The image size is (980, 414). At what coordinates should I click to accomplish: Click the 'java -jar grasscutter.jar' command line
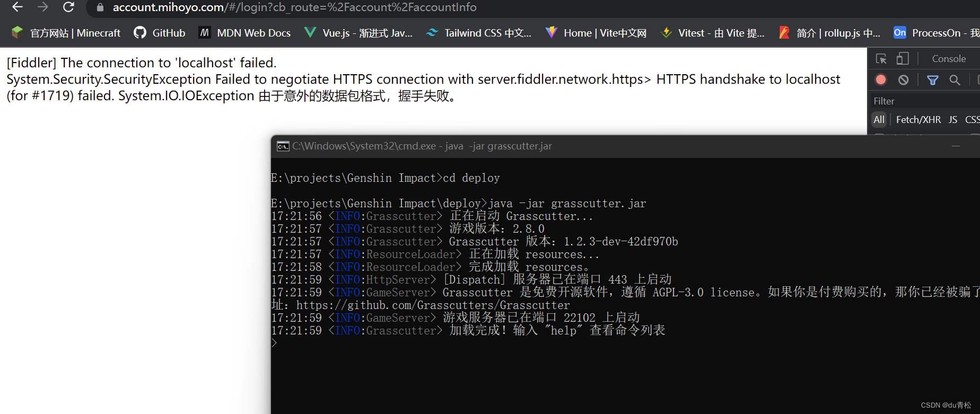459,204
